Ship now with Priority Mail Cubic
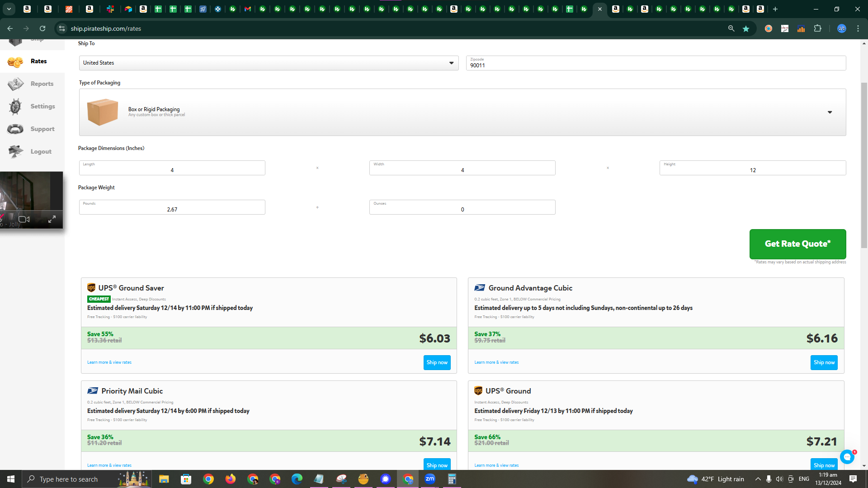Image resolution: width=868 pixels, height=488 pixels. point(437,465)
